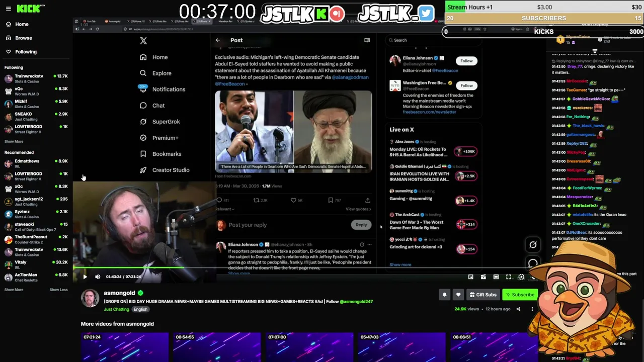644x362 pixels.
Task: Expand View quotes chevron under post
Action: pyautogui.click(x=358, y=209)
